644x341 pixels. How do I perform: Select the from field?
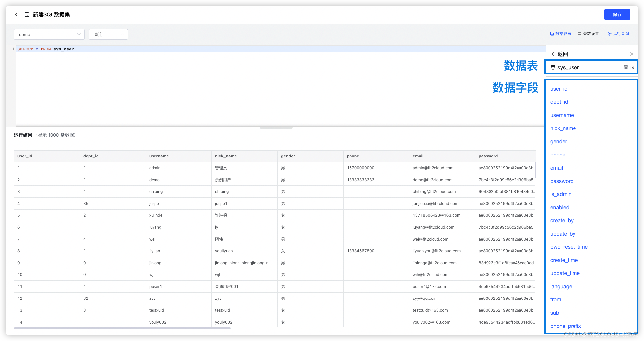556,300
